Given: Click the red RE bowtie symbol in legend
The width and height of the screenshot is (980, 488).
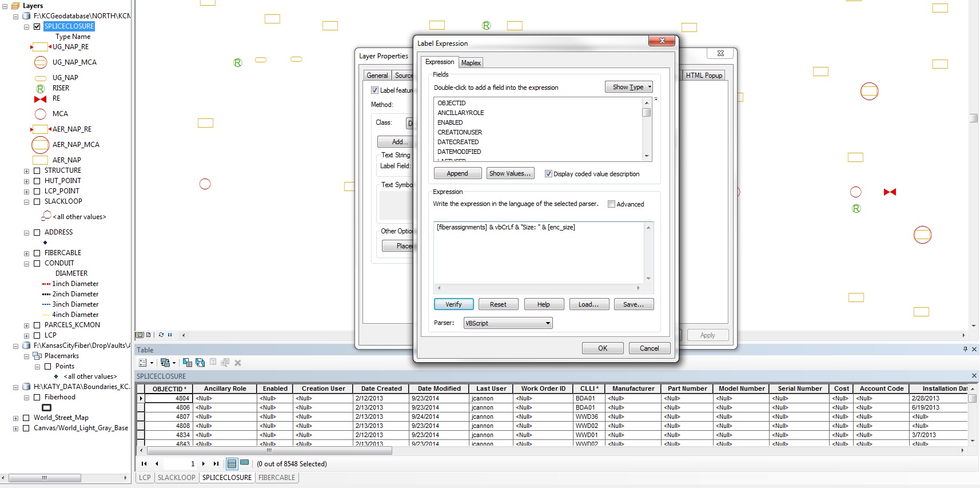Looking at the screenshot, I should (x=40, y=99).
